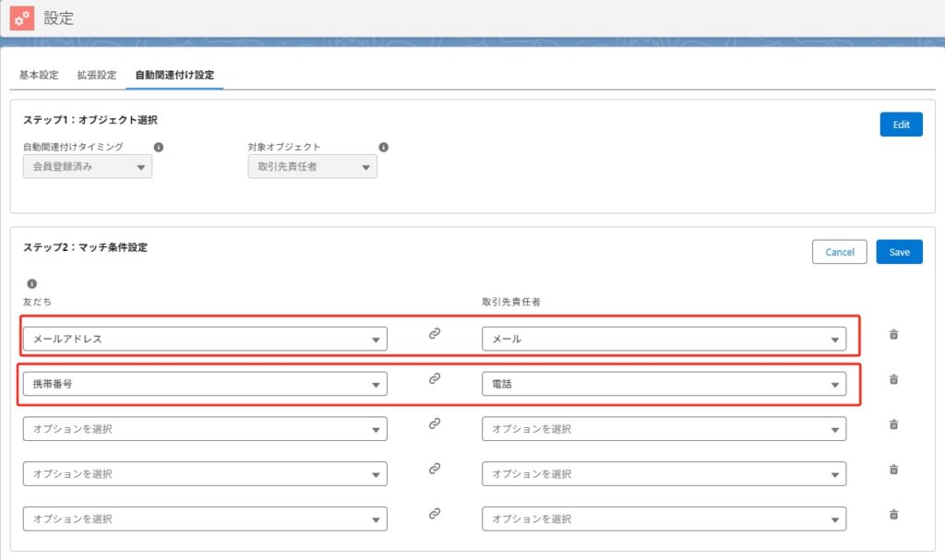945x560 pixels.
Task: Expand the メールアドレス friend field dropdown
Action: point(205,339)
